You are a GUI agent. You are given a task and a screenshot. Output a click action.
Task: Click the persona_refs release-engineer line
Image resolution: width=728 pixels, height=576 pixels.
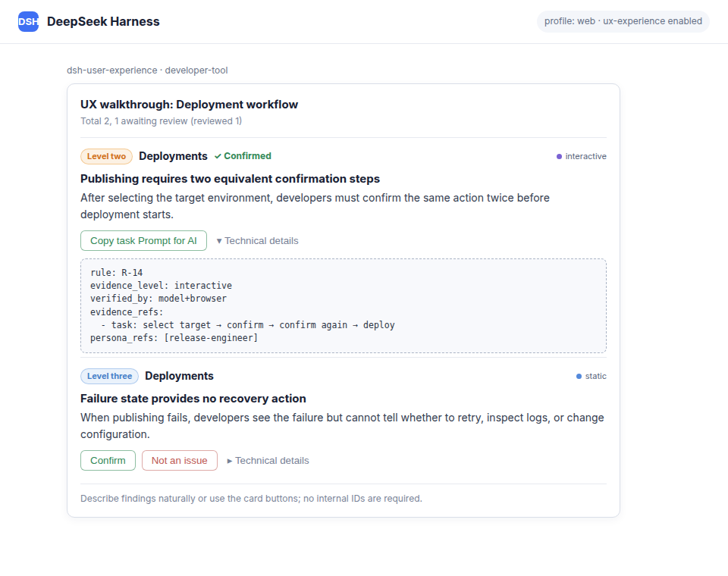click(174, 338)
